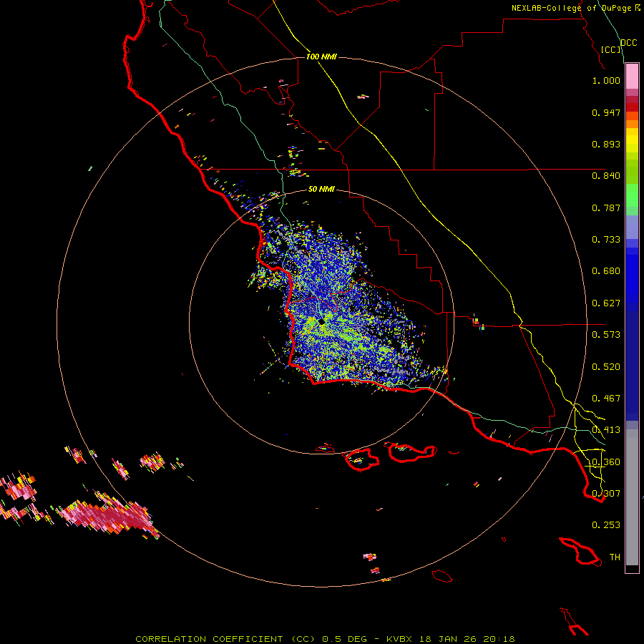Click the 0.307 legend value
644x644 pixels.
[x=606, y=493]
